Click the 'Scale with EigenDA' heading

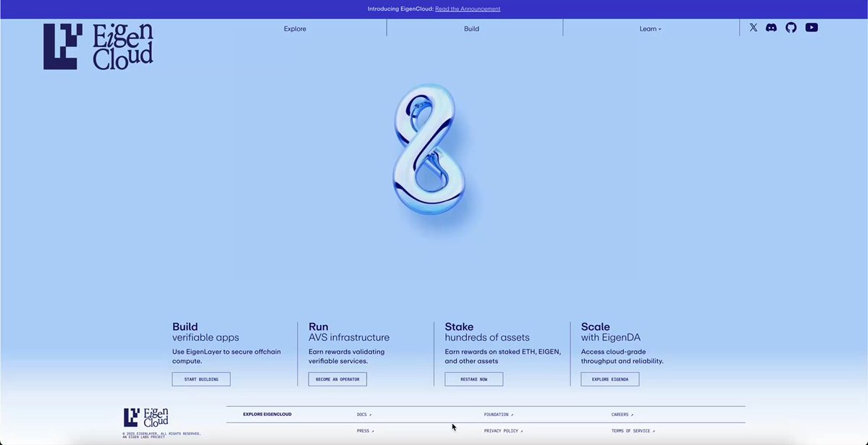pyautogui.click(x=610, y=332)
